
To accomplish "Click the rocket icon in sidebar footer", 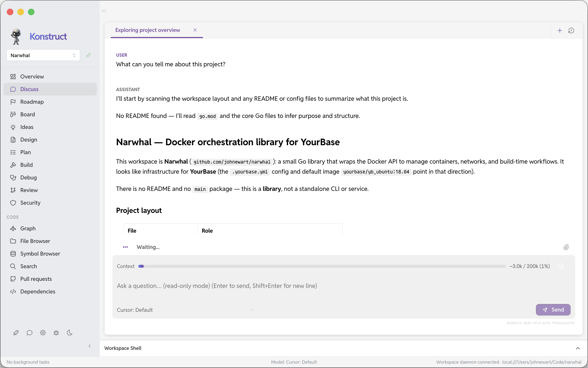I will pyautogui.click(x=16, y=333).
